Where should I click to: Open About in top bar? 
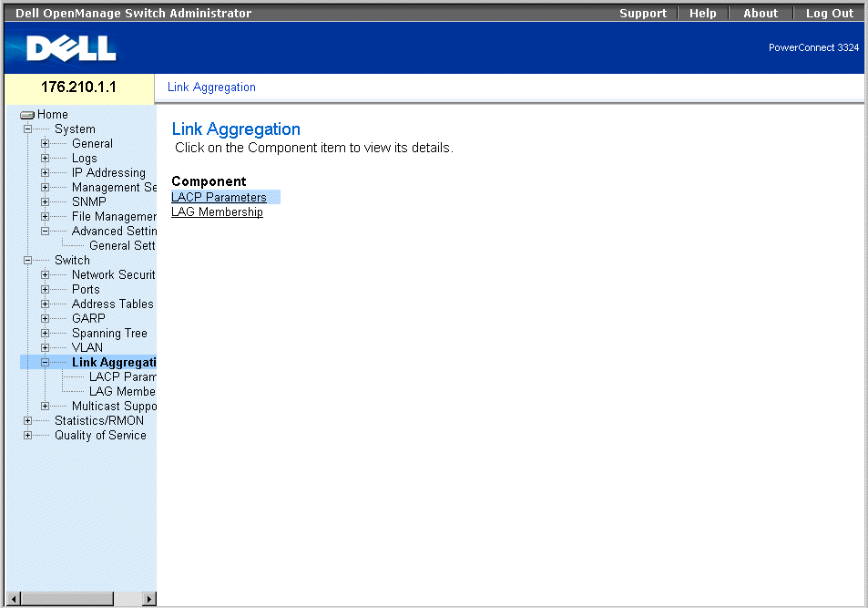point(761,14)
